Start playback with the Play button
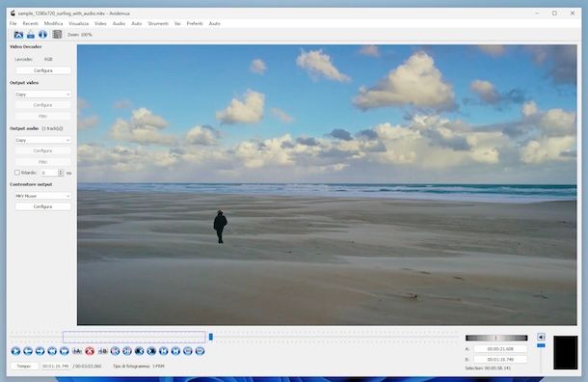 pyautogui.click(x=15, y=351)
